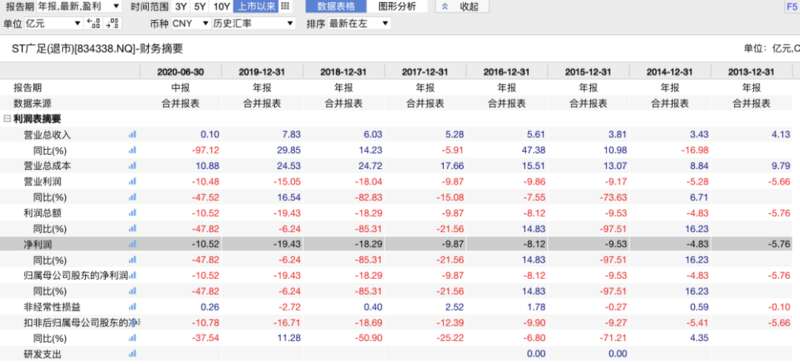Viewport: 800px width, 364px height.
Task: Select the 10Y time range
Action: click(221, 7)
